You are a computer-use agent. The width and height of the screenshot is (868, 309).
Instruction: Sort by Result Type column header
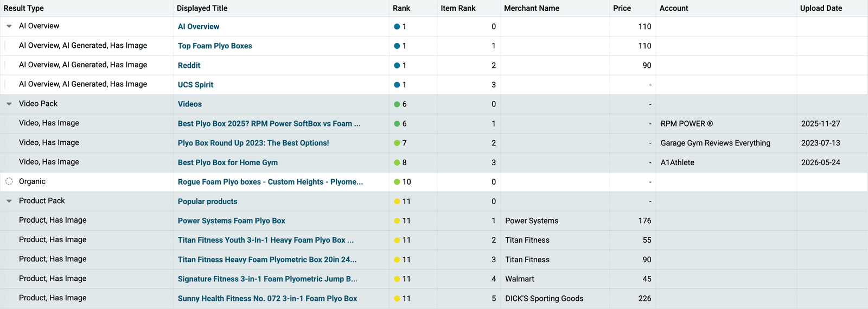coord(24,8)
